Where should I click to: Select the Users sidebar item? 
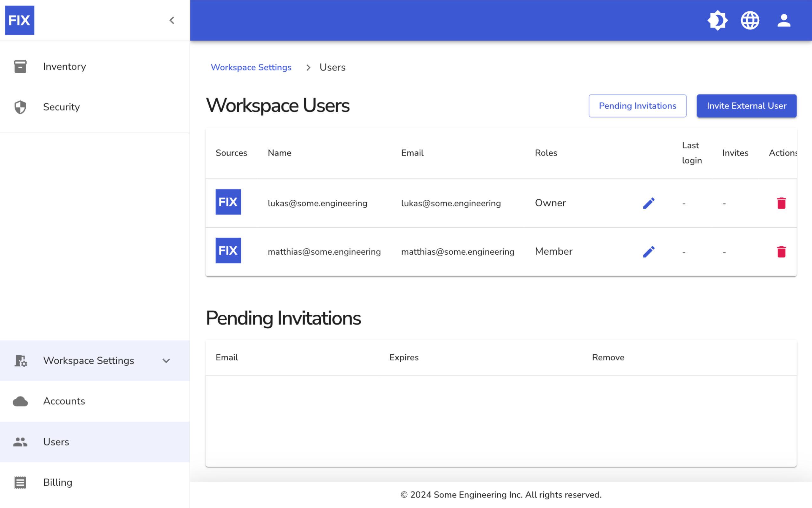point(95,442)
